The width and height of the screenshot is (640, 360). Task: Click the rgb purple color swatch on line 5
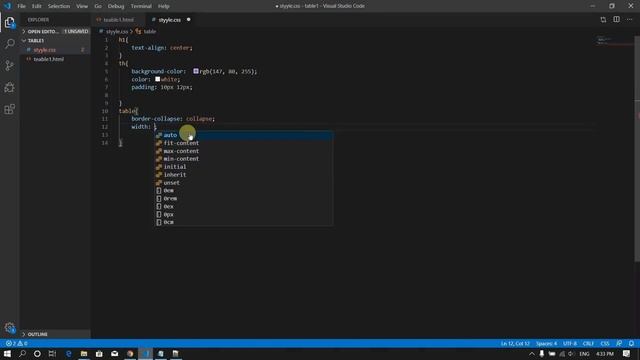tap(196, 71)
